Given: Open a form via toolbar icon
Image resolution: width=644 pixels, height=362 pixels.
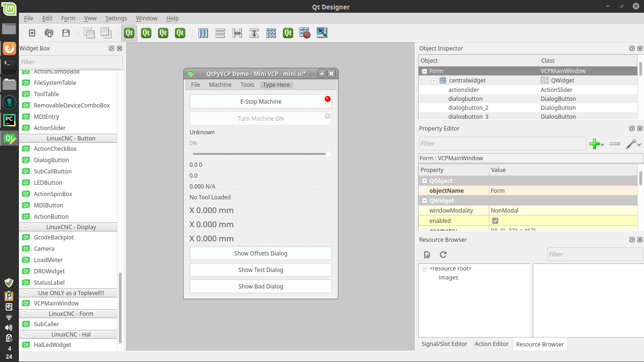Looking at the screenshot, I should click(x=49, y=33).
